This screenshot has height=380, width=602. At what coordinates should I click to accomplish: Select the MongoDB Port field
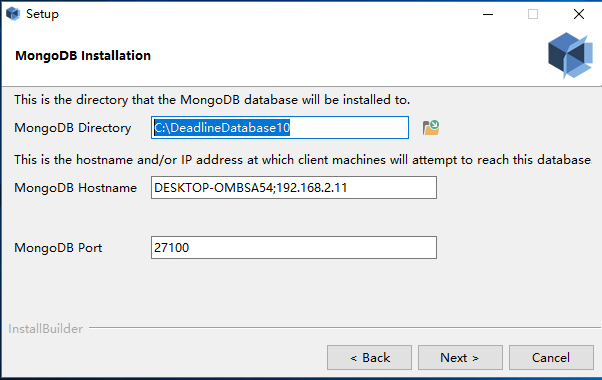pos(294,248)
